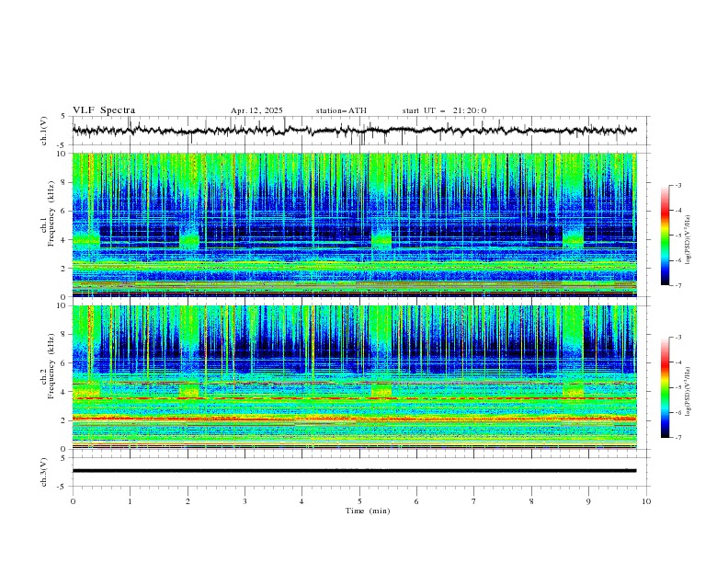Click the "-7" label on ch.2 colorbar
Screen dimensions: 728x563
point(678,438)
